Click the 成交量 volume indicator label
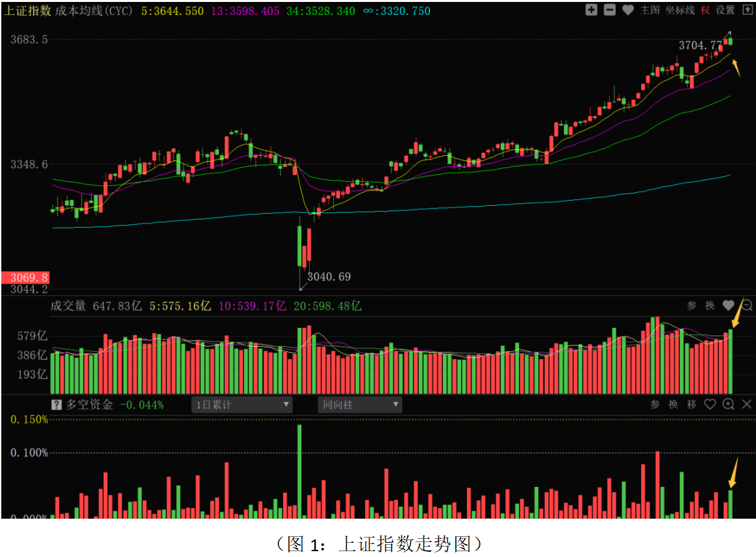 (68, 306)
